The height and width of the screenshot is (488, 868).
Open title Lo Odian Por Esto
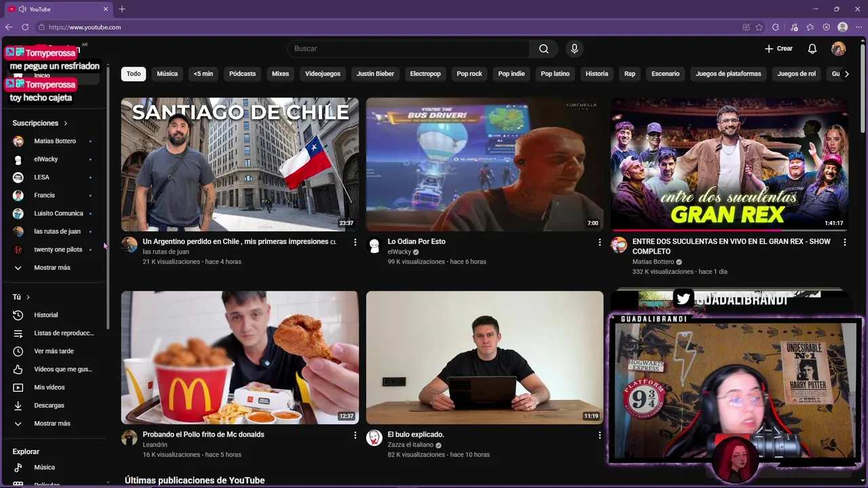pyautogui.click(x=416, y=241)
